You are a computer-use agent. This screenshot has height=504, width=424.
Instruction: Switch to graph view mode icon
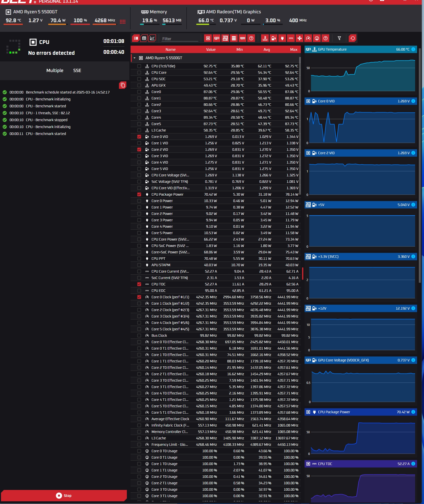click(153, 38)
